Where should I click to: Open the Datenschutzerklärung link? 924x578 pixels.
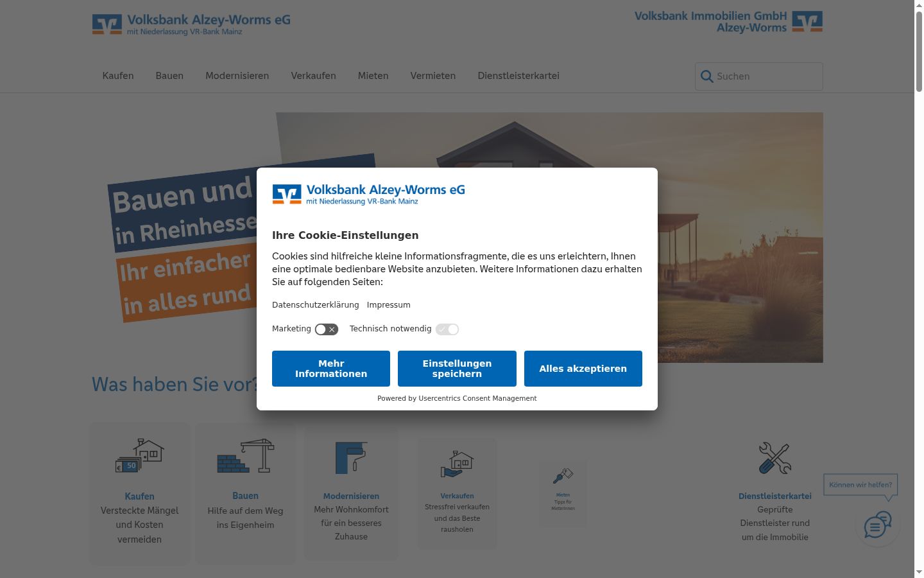316,305
